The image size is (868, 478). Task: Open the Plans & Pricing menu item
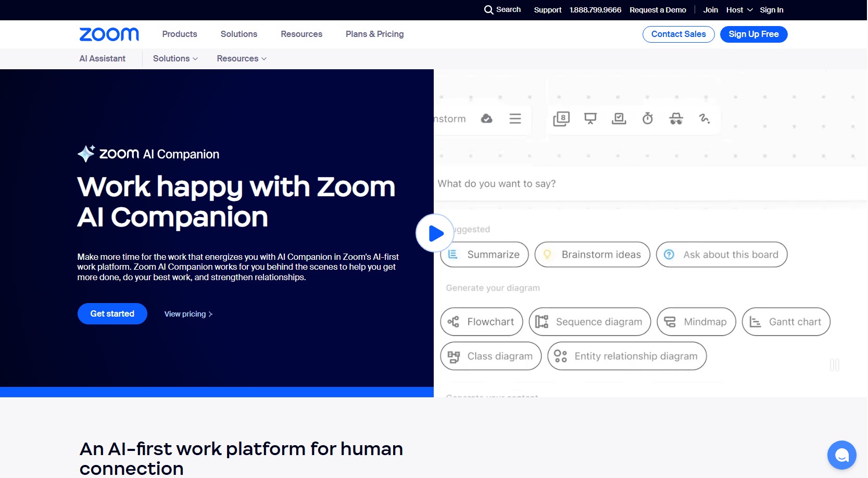[x=374, y=34]
